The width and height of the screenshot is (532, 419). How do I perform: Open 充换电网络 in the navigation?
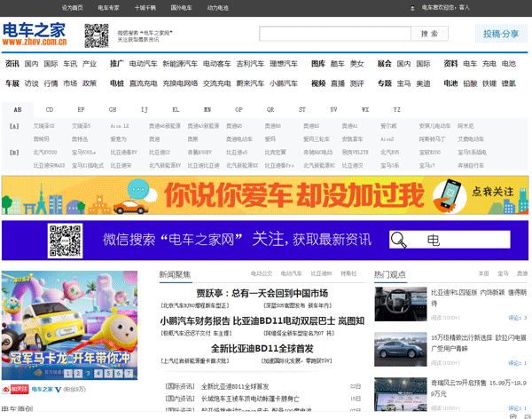point(180,83)
